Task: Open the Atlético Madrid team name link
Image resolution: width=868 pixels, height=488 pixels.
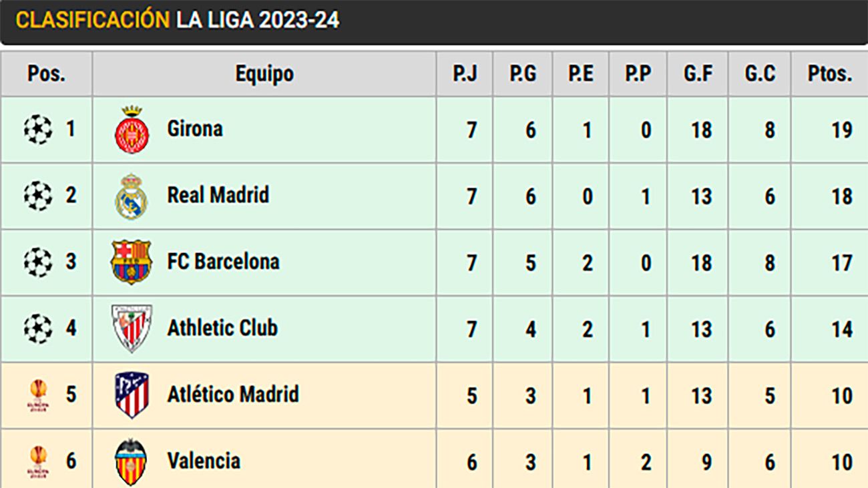Action: click(232, 395)
